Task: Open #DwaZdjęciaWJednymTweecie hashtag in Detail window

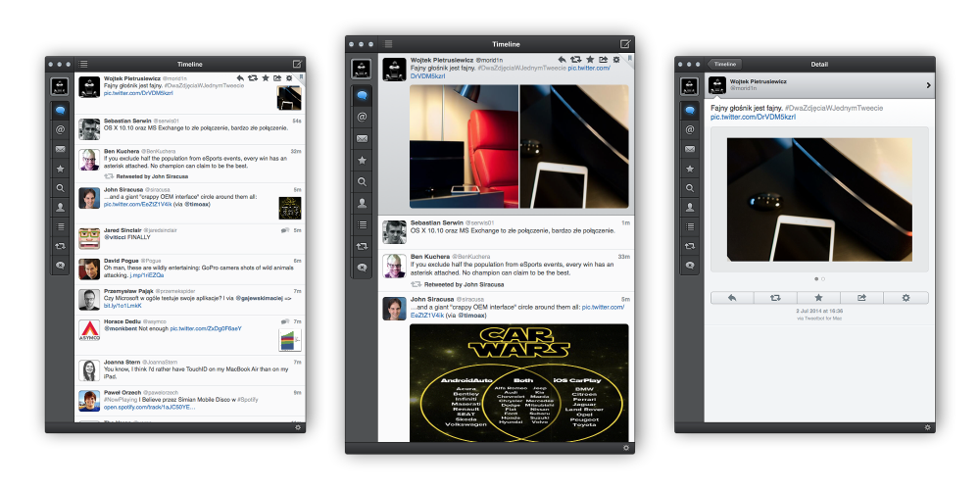Action: click(834, 108)
